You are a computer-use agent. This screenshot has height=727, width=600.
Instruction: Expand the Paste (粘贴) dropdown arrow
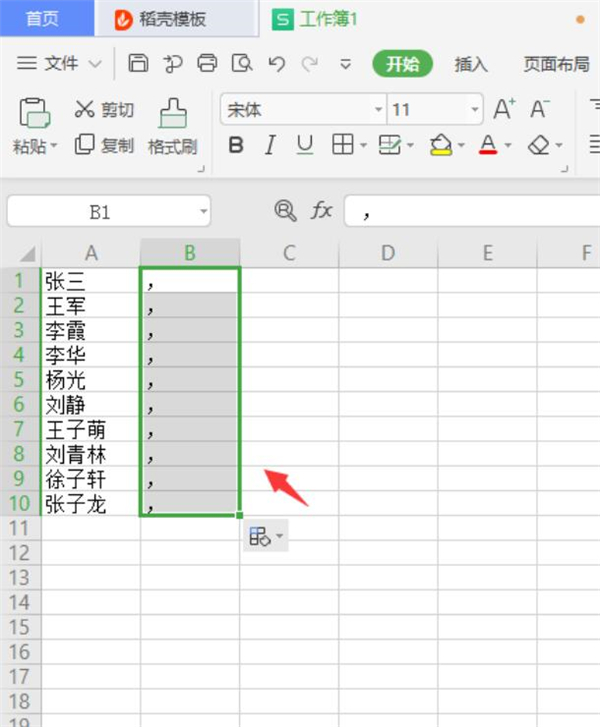[x=53, y=146]
